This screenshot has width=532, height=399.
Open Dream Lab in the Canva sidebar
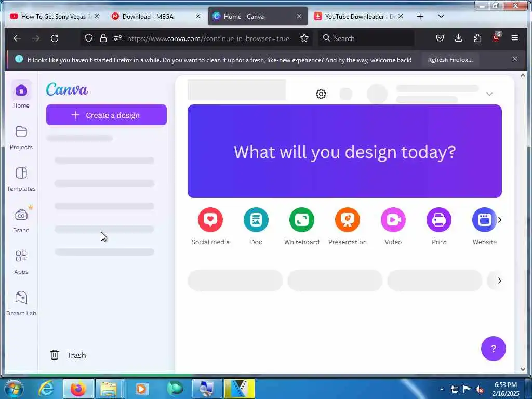click(21, 303)
